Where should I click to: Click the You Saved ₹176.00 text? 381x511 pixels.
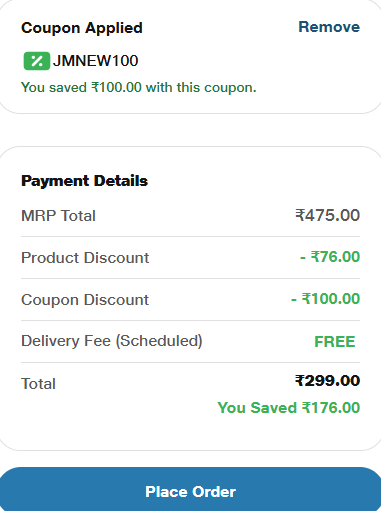tap(289, 408)
